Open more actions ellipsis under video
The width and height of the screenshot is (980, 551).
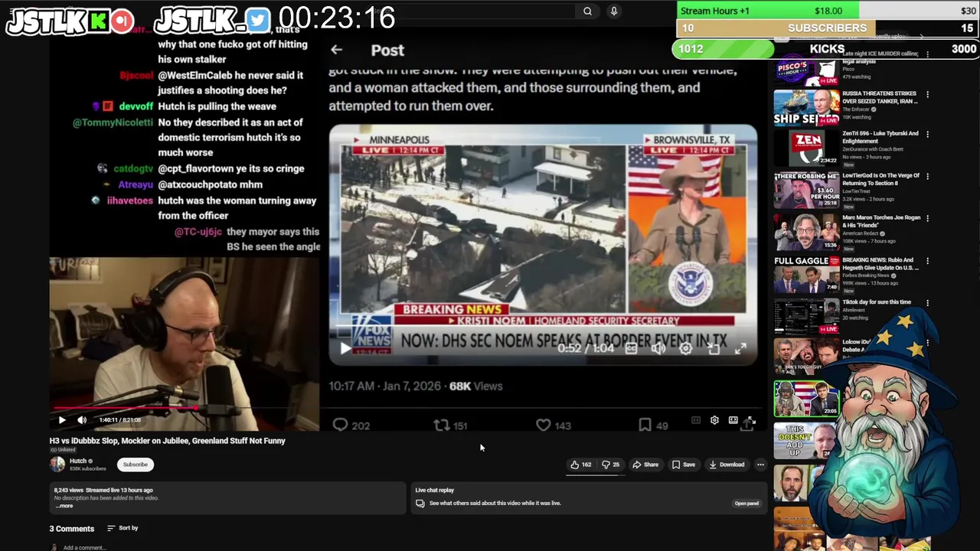[760, 465]
